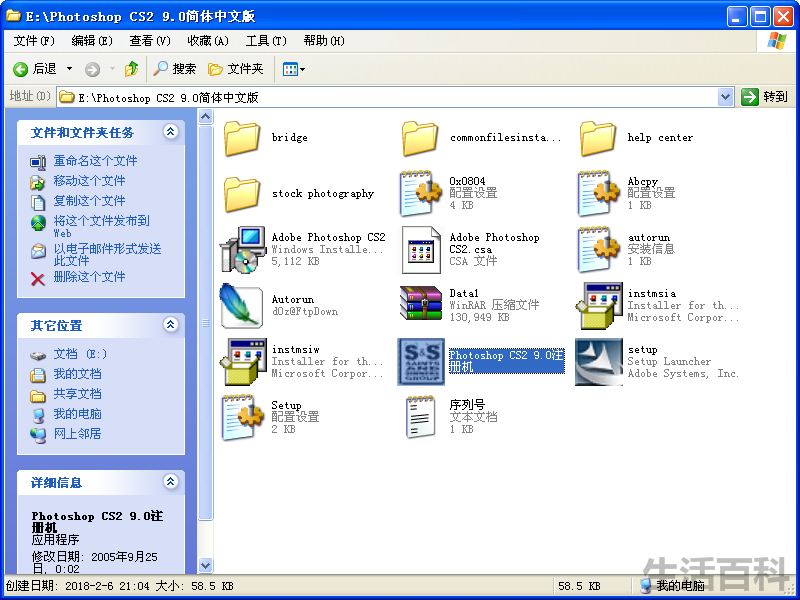Viewport: 800px width, 600px height.
Task: Click the sidebar vertical scrollbar thumb
Action: coord(206,322)
